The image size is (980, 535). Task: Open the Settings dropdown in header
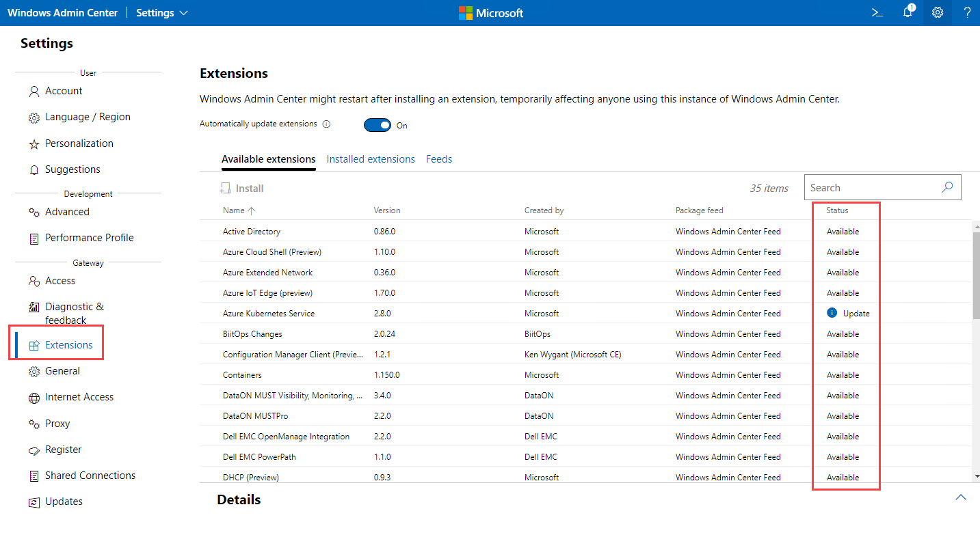162,13
